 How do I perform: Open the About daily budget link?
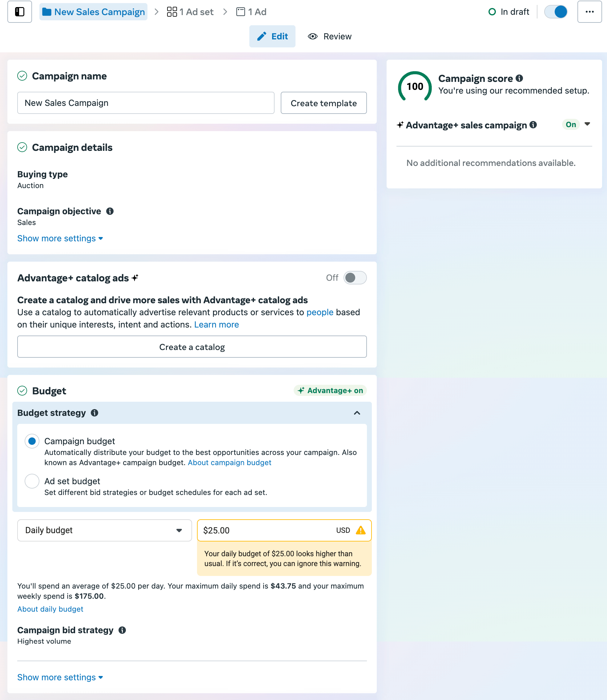pyautogui.click(x=50, y=609)
